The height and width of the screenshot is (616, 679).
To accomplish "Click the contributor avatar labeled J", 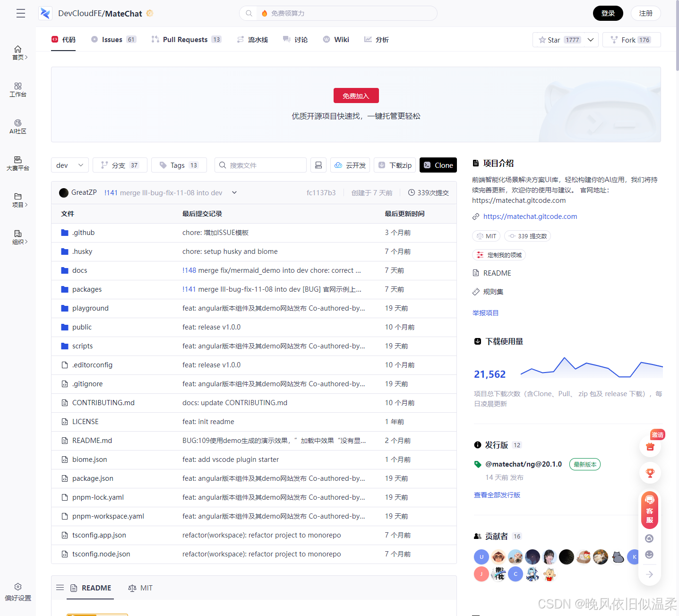I will (481, 574).
